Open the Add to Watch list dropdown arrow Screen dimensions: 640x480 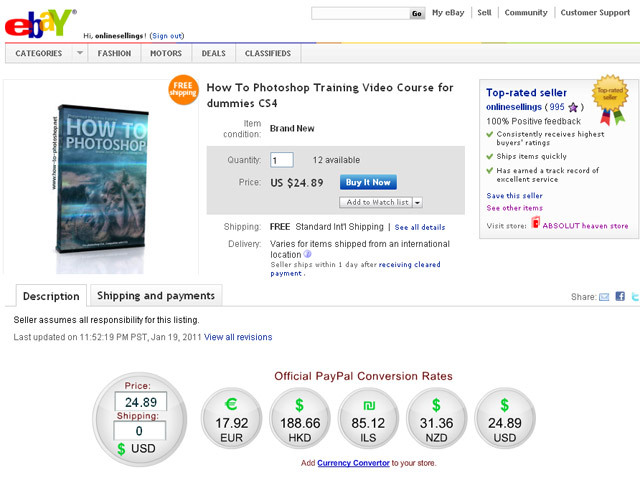pyautogui.click(x=417, y=202)
